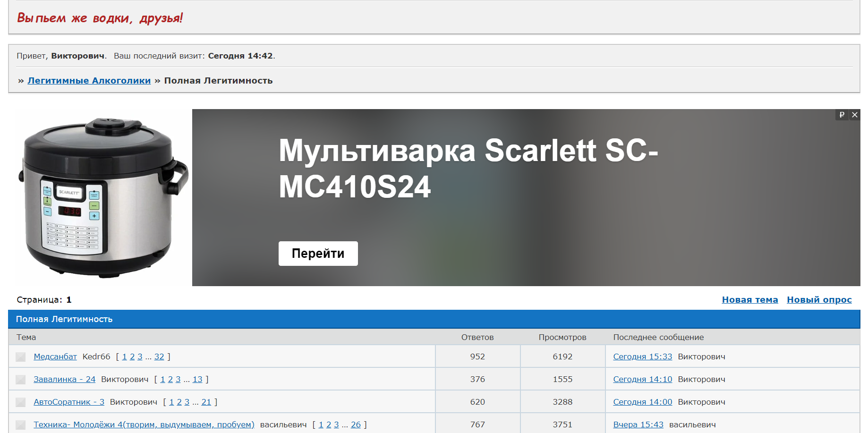Click the Техника- Молодёжи 4 status icon
Viewport: 868px width, 433px height.
[x=20, y=425]
